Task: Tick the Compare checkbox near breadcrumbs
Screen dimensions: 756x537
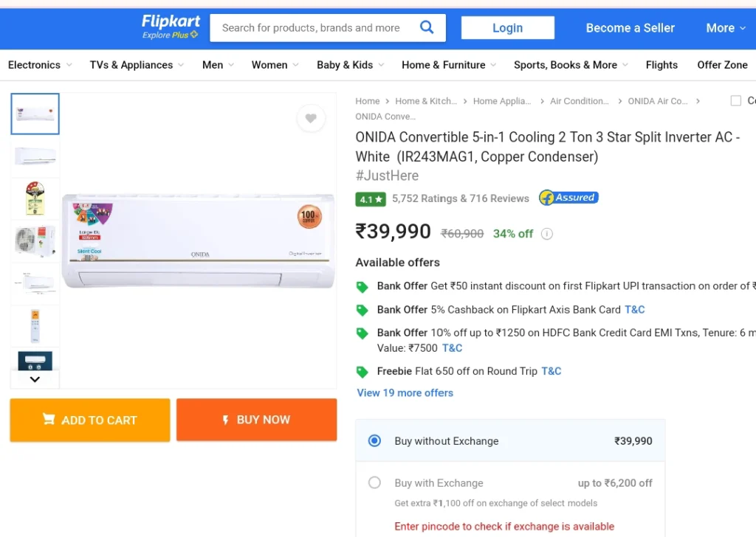Action: tap(736, 100)
